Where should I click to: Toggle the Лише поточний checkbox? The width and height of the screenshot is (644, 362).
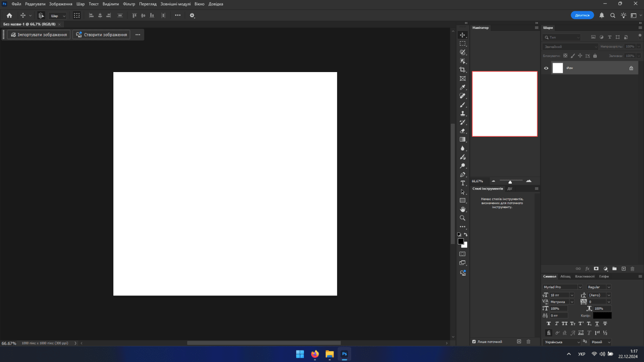pos(474,342)
